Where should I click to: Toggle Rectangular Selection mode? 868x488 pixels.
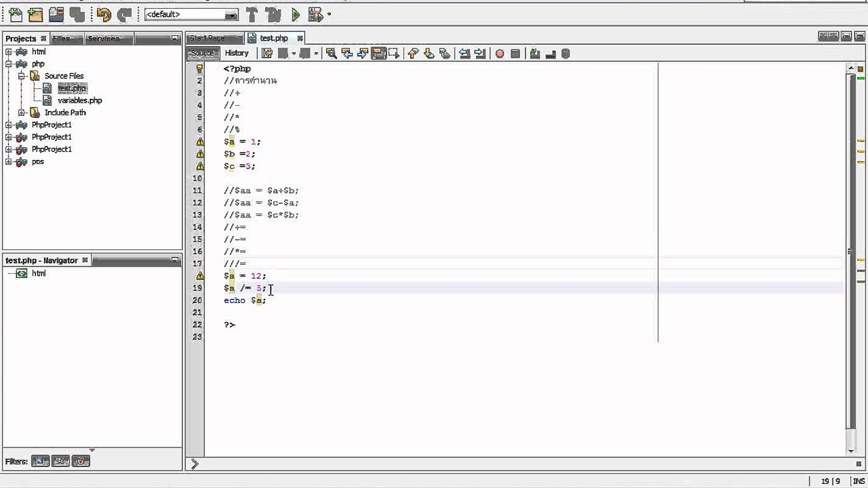(394, 54)
